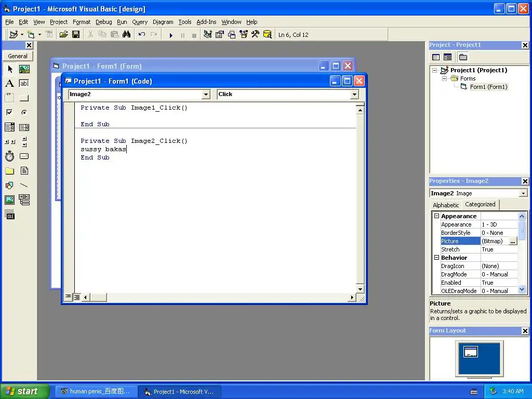Viewport: 532px width, 399px height.
Task: Click the General toolbox tab button
Action: (x=18, y=56)
